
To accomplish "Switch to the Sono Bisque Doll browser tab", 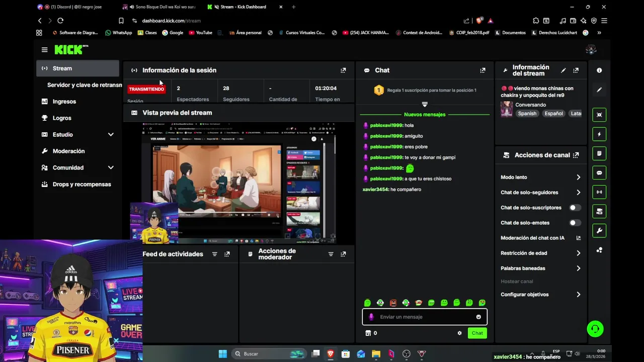I will click(160, 7).
